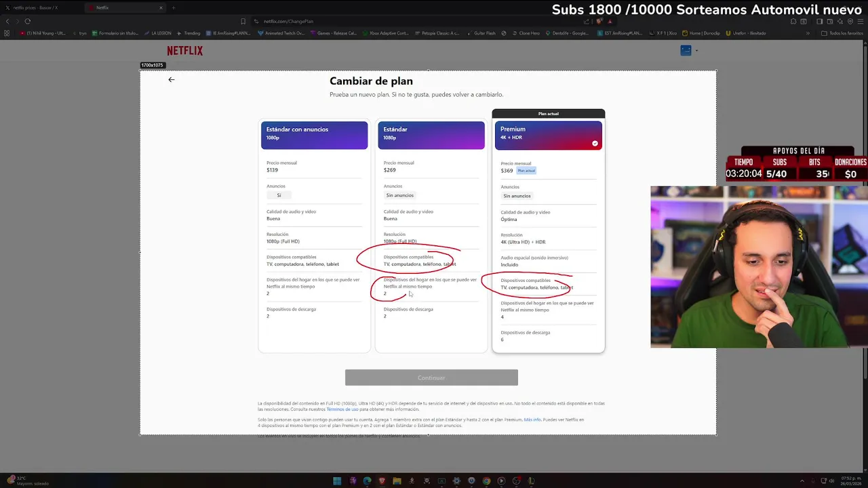Open the Xbox Adaptive Cont... bookmark

click(x=385, y=33)
